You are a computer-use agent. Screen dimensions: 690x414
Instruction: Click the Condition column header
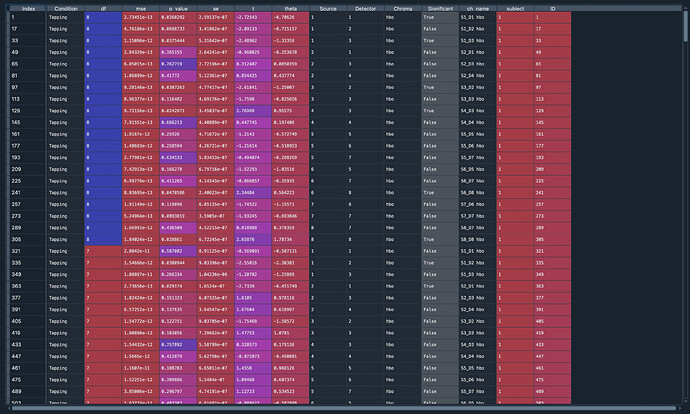66,8
